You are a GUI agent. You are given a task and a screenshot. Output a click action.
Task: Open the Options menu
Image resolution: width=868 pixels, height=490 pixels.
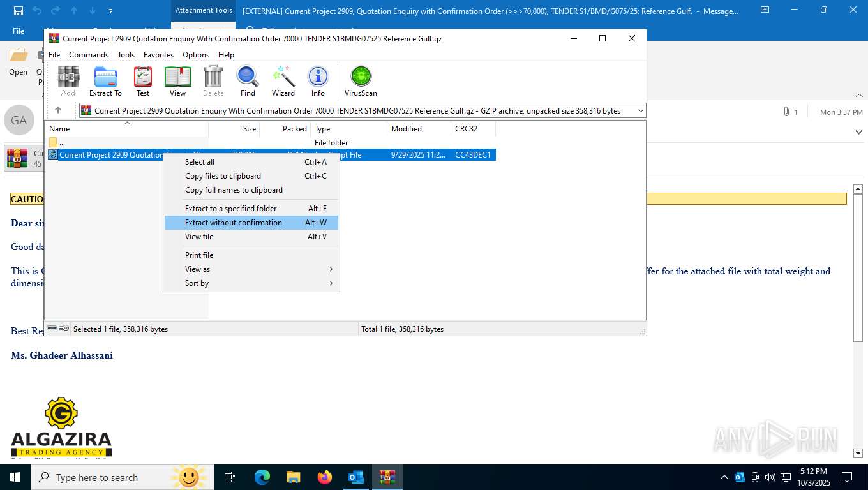click(196, 55)
